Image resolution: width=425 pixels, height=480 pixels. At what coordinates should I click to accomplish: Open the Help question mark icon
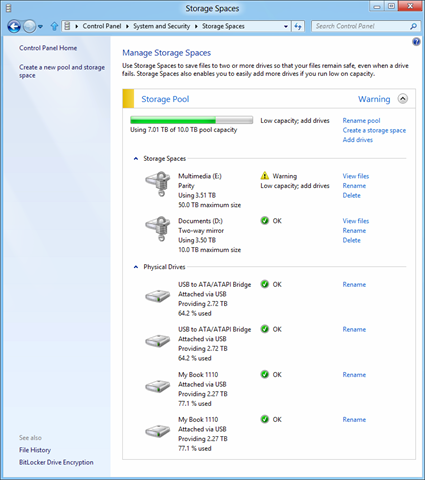[x=416, y=42]
